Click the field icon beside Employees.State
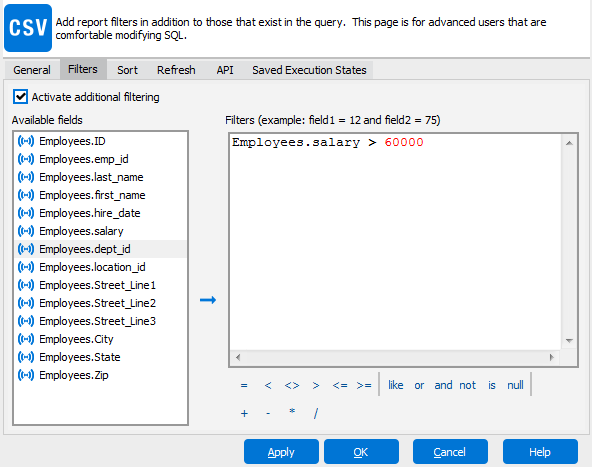592x467 pixels. pos(26,357)
